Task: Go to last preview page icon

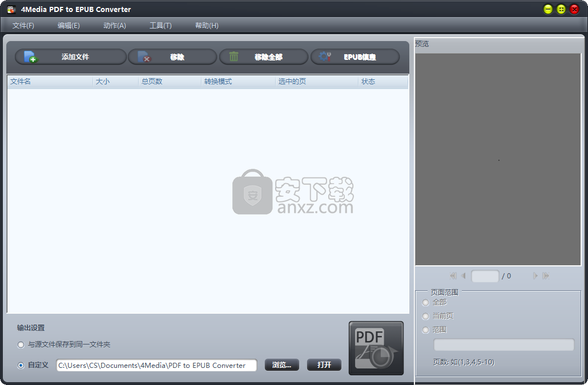Action: (546, 276)
